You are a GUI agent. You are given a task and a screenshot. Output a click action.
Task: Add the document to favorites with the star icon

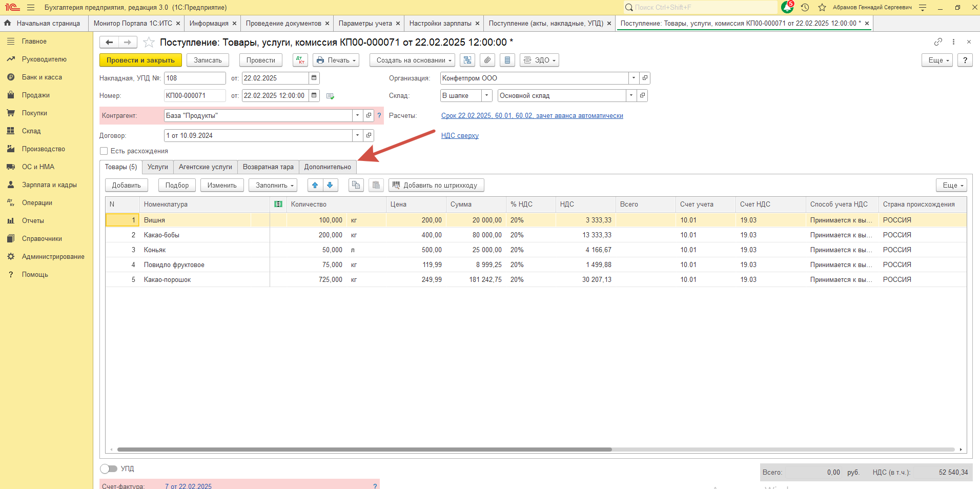click(x=149, y=42)
